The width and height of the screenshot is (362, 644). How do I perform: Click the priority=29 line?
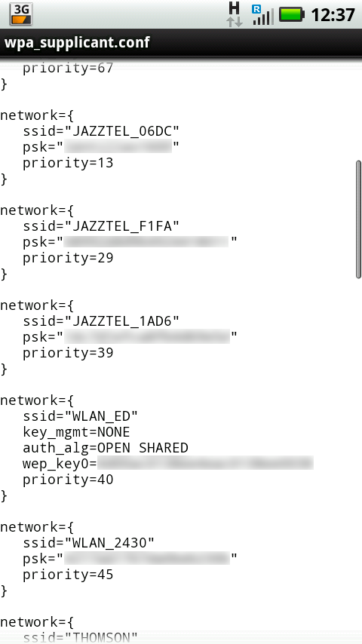(68, 259)
